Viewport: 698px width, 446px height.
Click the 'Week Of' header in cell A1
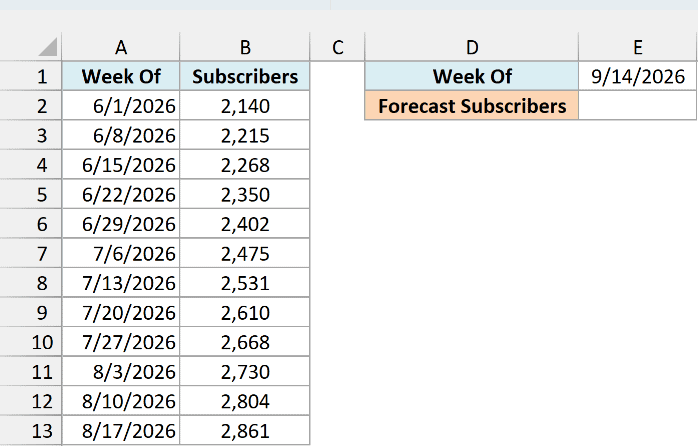(121, 76)
